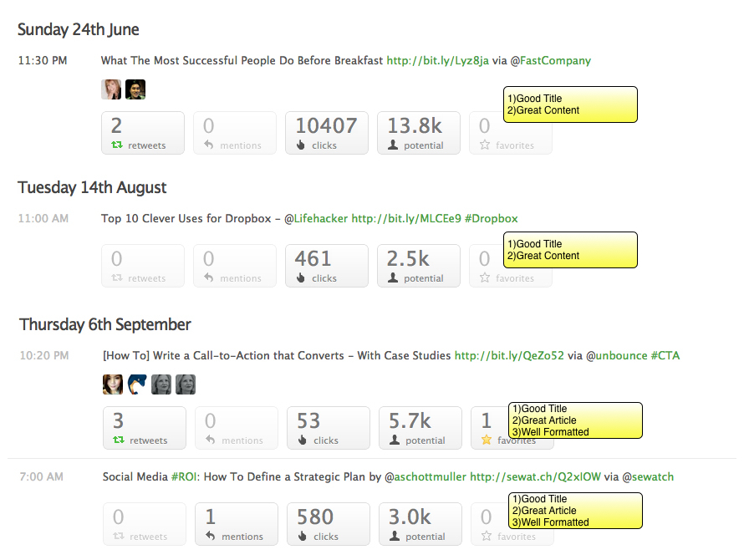
Task: Click the 461 clicks hand icon
Action: pos(300,277)
